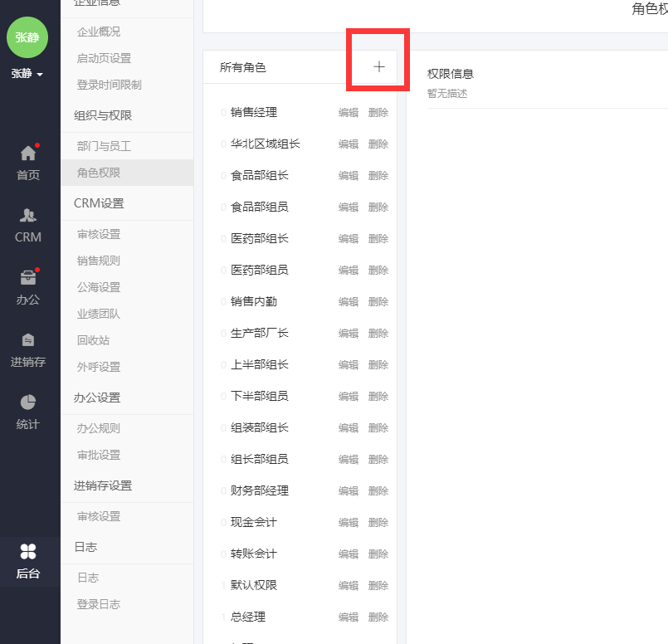Select the 华北区域组长 role
668x644 pixels.
(x=266, y=144)
